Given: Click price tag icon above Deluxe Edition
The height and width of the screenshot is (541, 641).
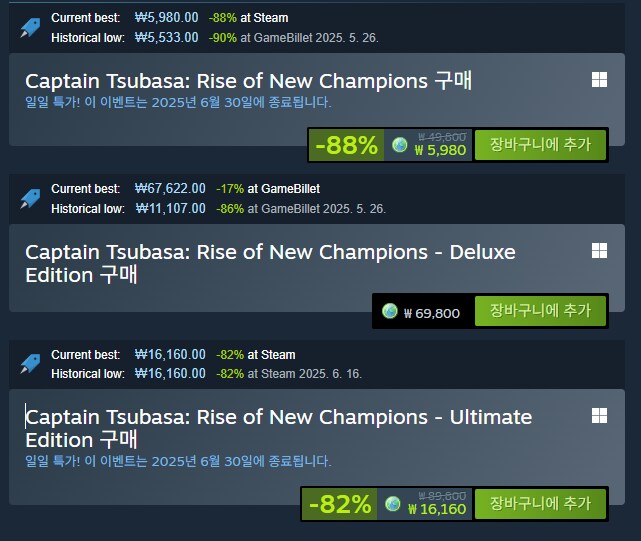Looking at the screenshot, I should [x=30, y=199].
